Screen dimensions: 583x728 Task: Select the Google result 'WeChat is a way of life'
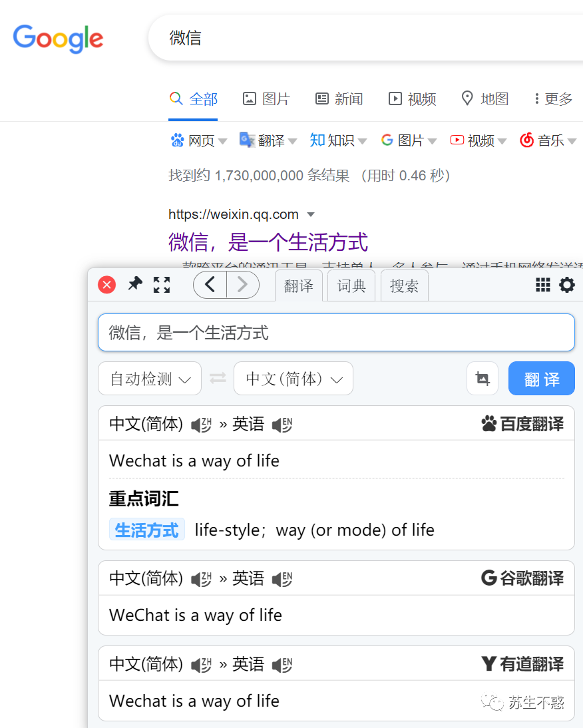[x=196, y=616]
